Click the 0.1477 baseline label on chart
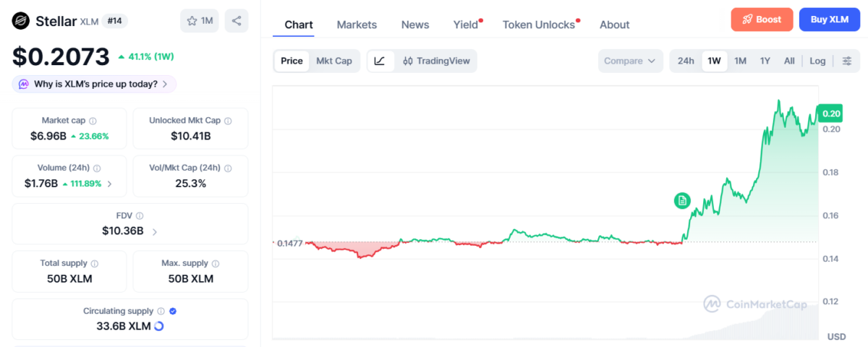The width and height of the screenshot is (868, 347). 289,244
